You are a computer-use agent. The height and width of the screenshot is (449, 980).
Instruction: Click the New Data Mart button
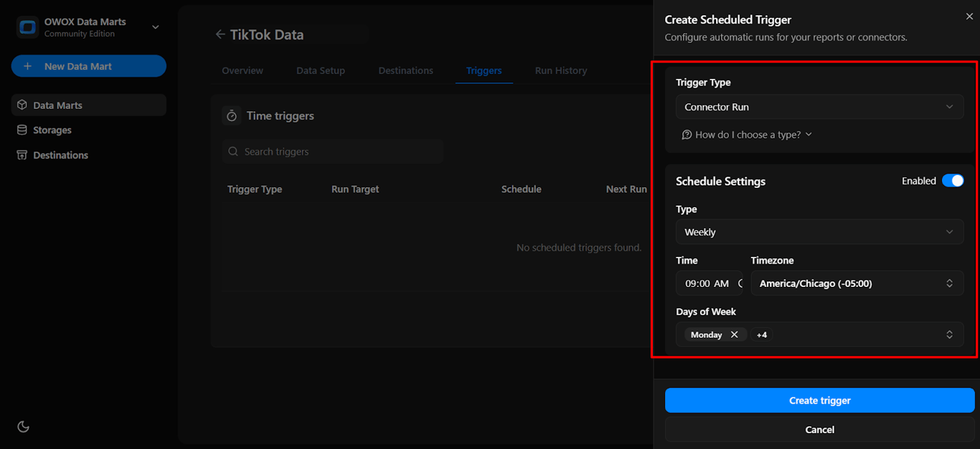pos(89,66)
